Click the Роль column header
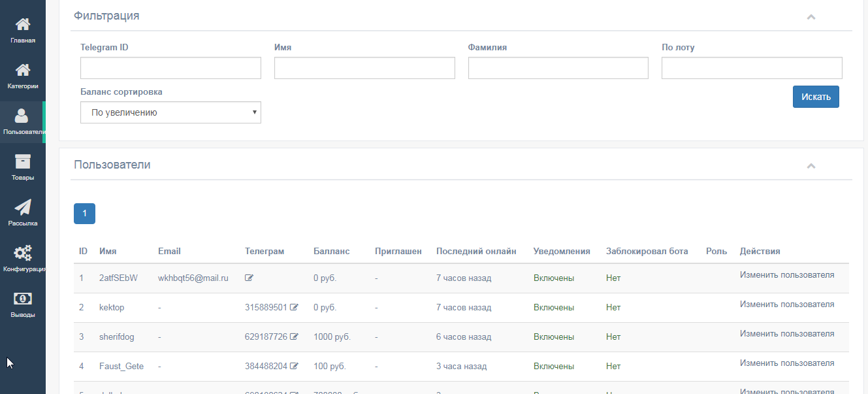This screenshot has width=868, height=394. coord(716,251)
